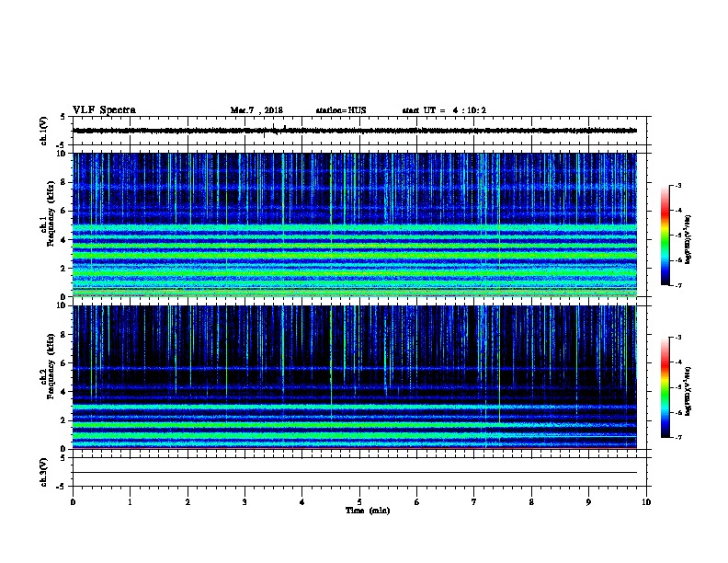Click the "VLF Spectra" plot title
This screenshot has width=728, height=563.
click(x=104, y=109)
